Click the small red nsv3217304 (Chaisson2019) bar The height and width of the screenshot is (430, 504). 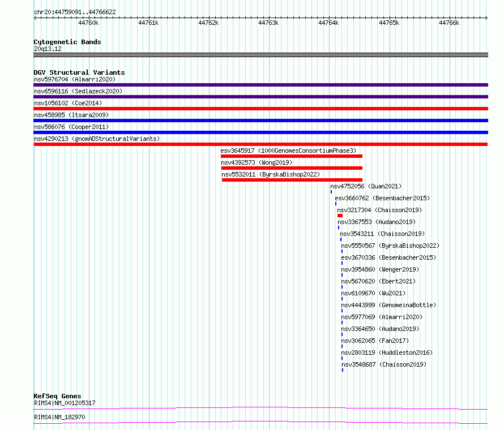340,216
